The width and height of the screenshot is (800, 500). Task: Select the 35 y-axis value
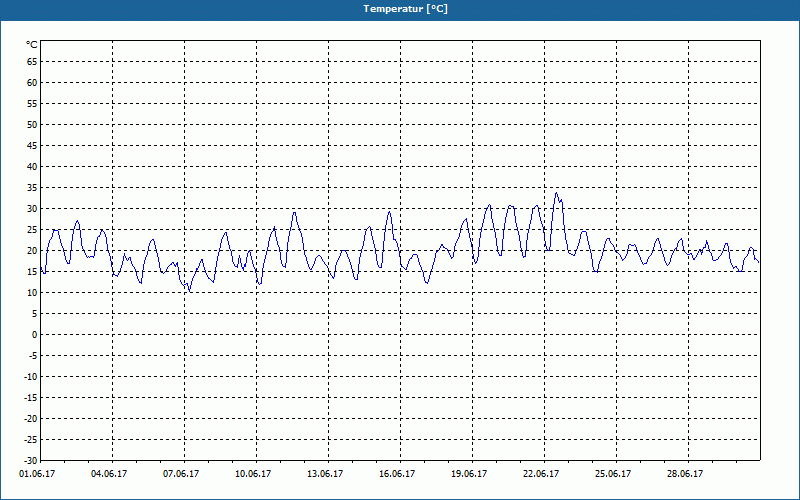(32, 188)
